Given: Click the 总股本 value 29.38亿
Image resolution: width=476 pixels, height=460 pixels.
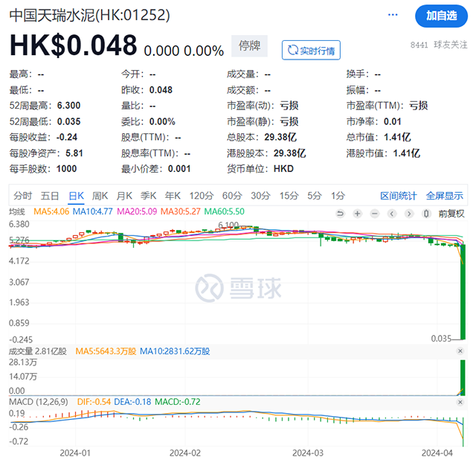Looking at the screenshot, I should click(280, 138).
